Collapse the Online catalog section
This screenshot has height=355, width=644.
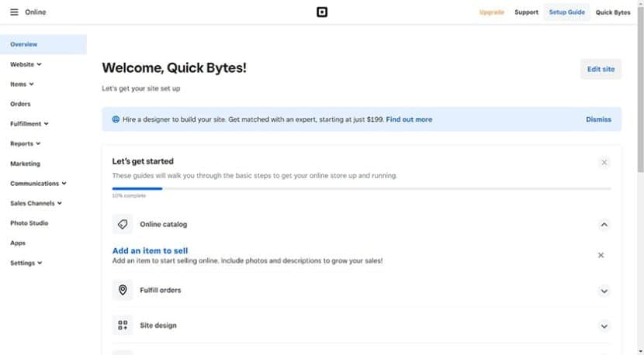[604, 225]
